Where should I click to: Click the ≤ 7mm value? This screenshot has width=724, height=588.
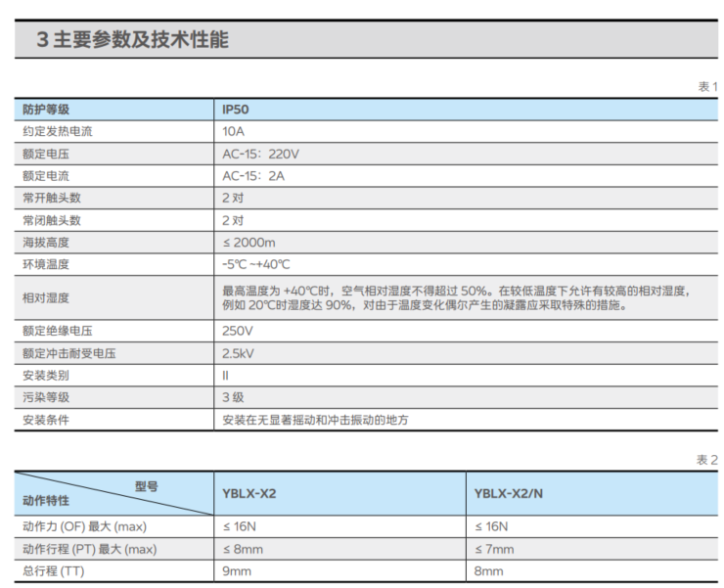coord(494,549)
